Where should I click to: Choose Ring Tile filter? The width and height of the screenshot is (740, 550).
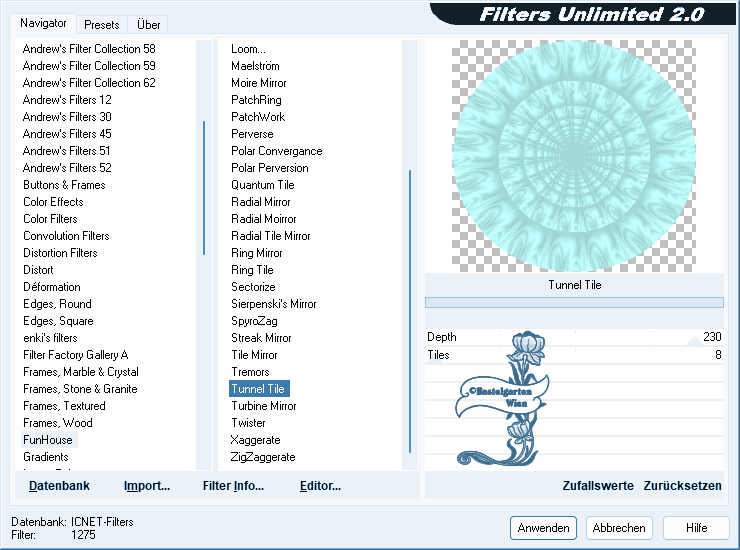click(x=252, y=270)
